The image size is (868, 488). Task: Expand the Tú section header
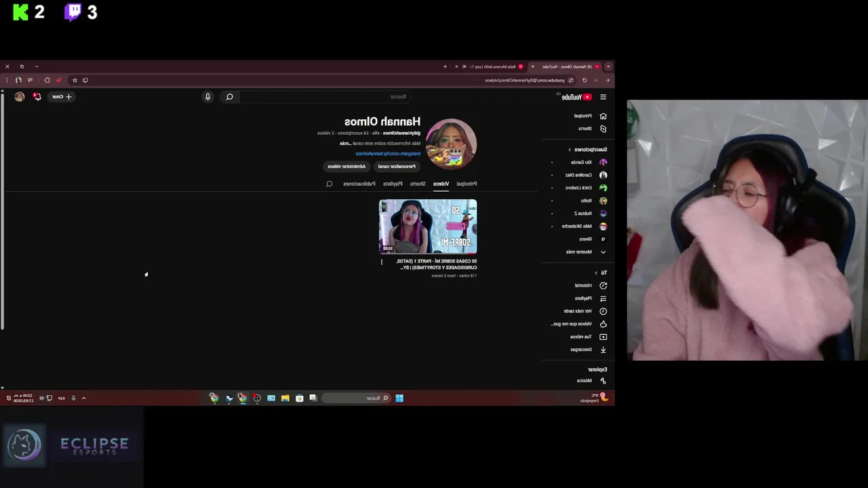pyautogui.click(x=601, y=272)
